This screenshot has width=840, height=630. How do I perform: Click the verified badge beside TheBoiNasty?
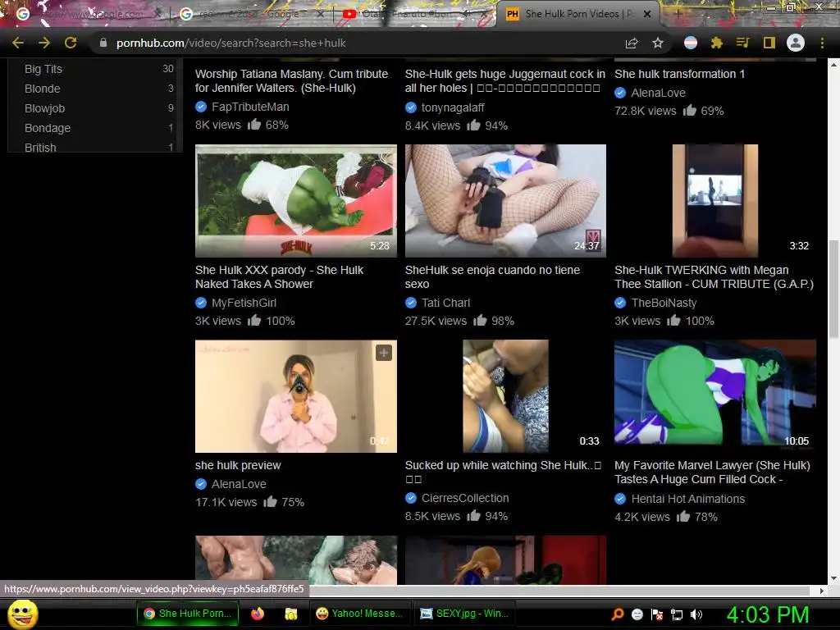point(620,304)
